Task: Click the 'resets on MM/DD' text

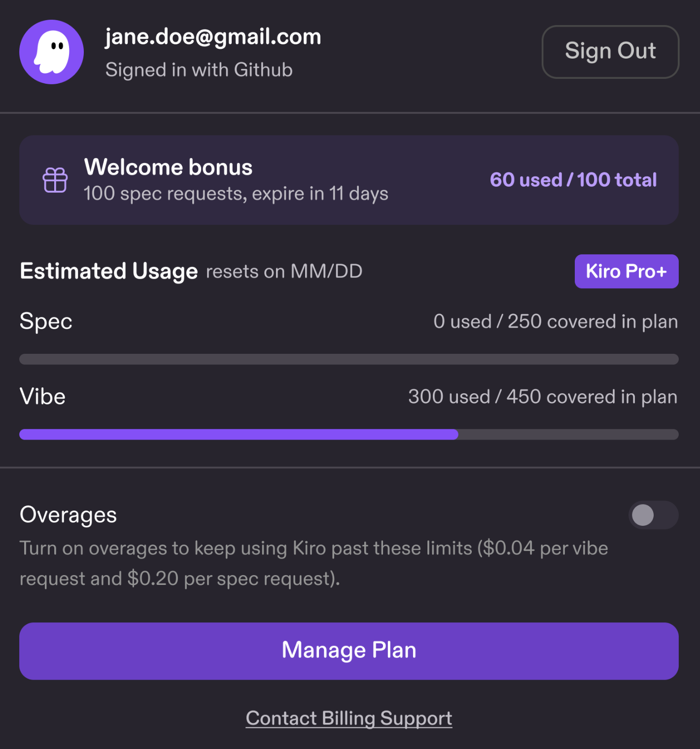Action: pyautogui.click(x=284, y=272)
